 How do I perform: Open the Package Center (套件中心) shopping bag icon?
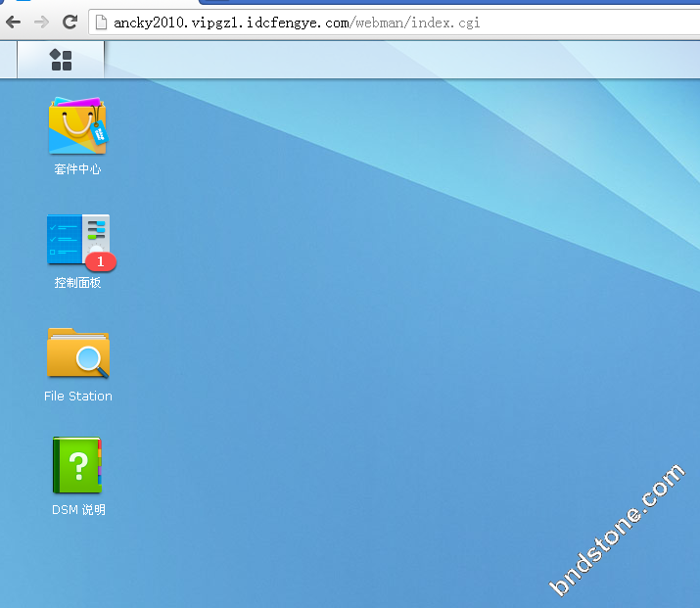[x=77, y=126]
